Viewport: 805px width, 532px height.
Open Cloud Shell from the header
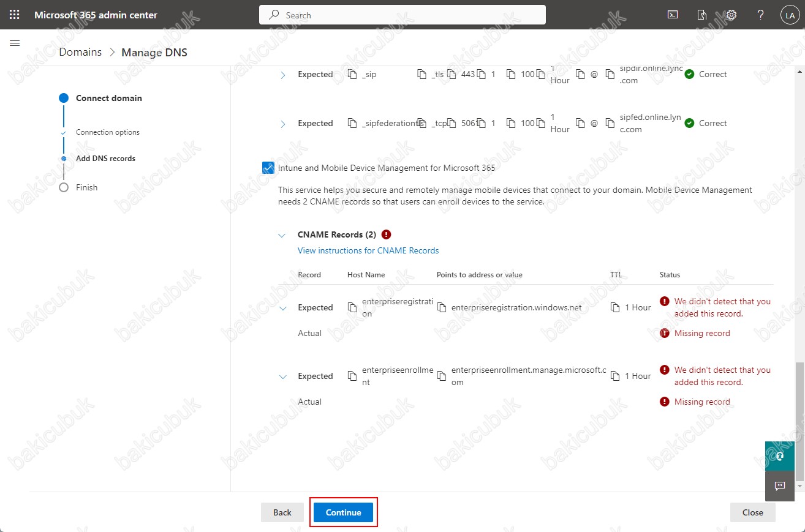point(673,15)
